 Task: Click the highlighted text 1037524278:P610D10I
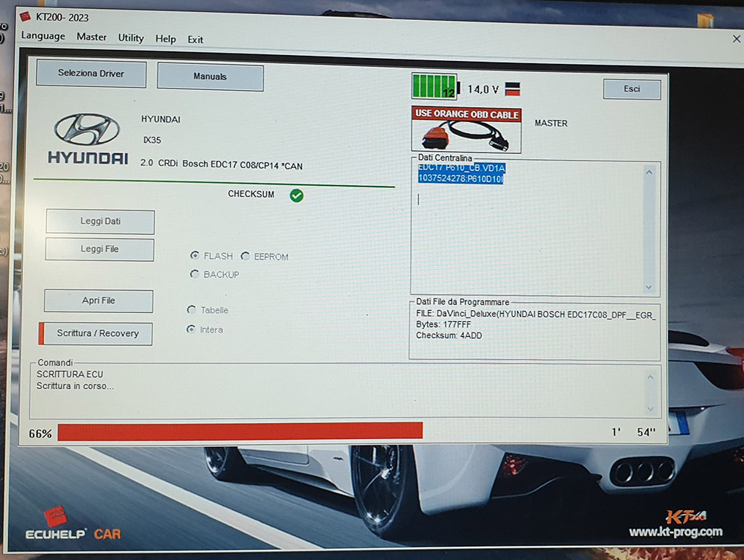[x=461, y=178]
